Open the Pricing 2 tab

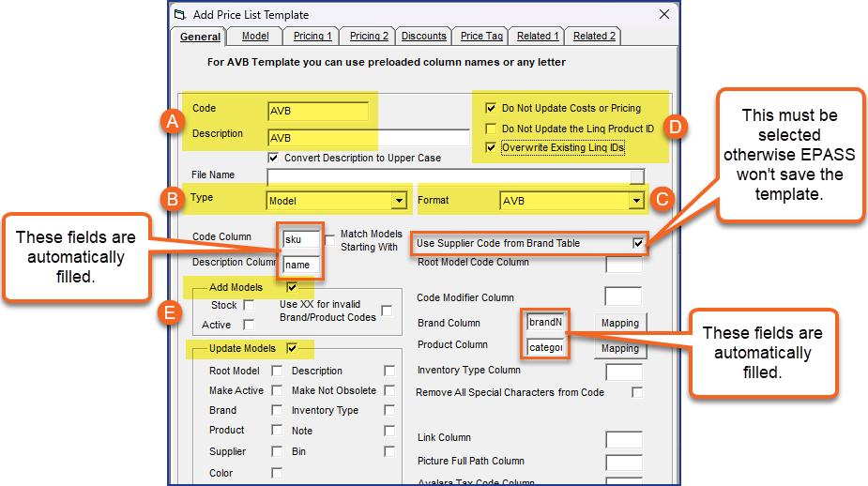tap(369, 36)
